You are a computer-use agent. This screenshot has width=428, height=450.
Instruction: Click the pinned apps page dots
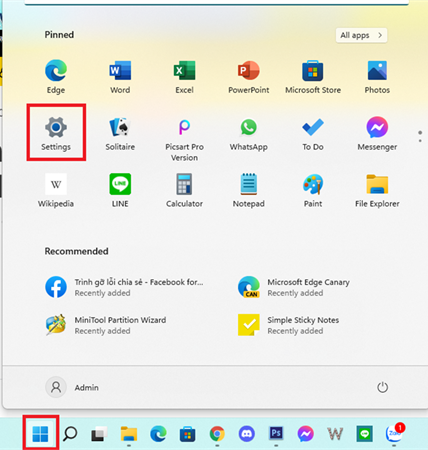[x=420, y=137]
